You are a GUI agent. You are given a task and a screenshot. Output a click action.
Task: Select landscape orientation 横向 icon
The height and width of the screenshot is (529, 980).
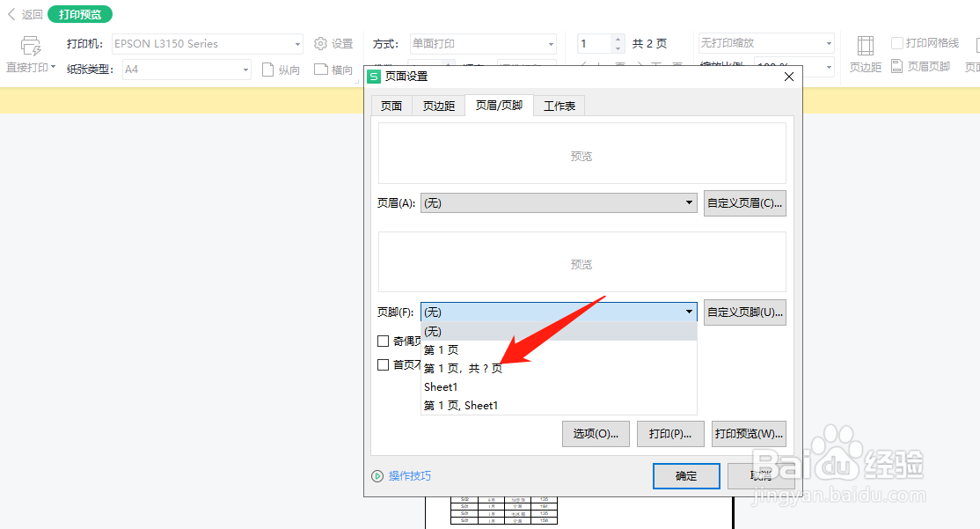[x=322, y=69]
